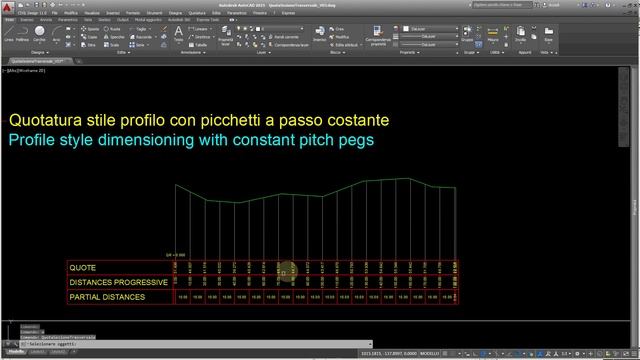
Task: Activate the Taglia trim tool
Action: click(x=138, y=29)
